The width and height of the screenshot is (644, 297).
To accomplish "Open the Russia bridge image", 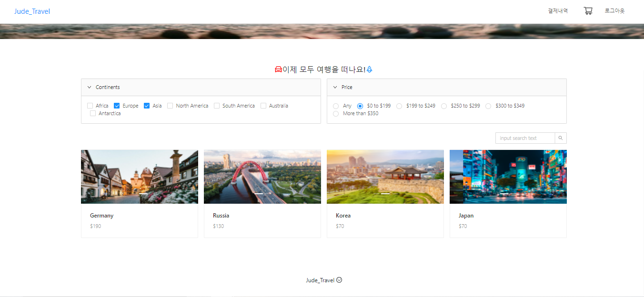I will tap(262, 177).
